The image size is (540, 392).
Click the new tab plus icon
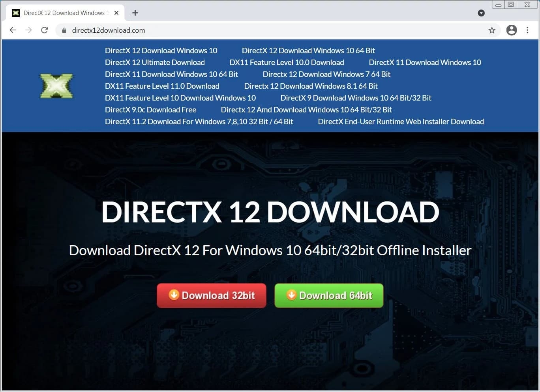coord(135,13)
